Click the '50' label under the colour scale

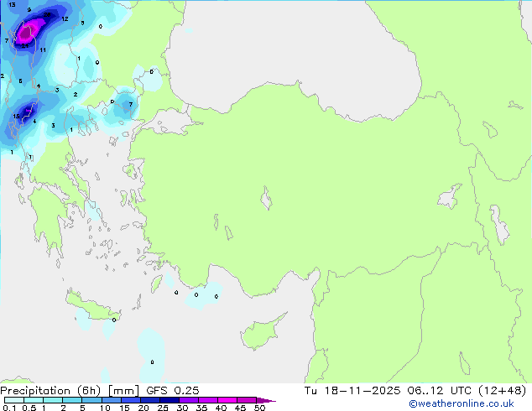click(x=259, y=408)
